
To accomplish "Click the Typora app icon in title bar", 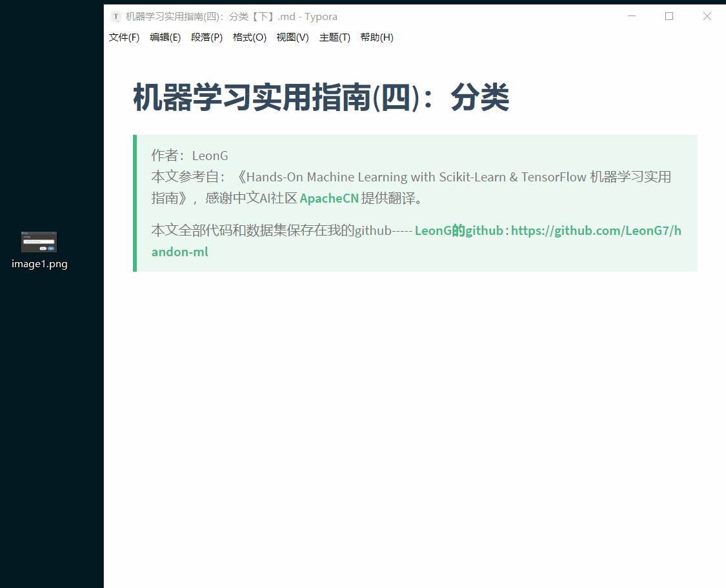I will coord(116,17).
